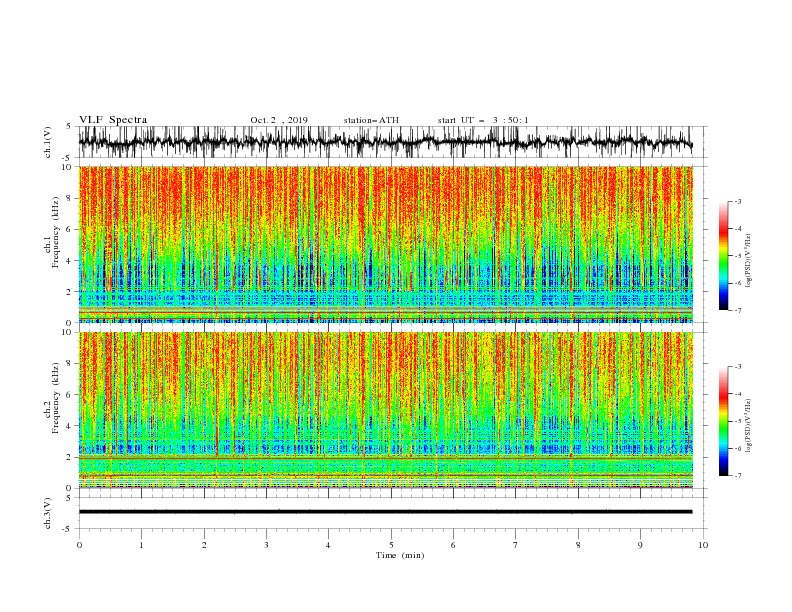Screen dimensions: 792x612
Task: Click the "Time (min)" axis label
Action: pos(400,555)
